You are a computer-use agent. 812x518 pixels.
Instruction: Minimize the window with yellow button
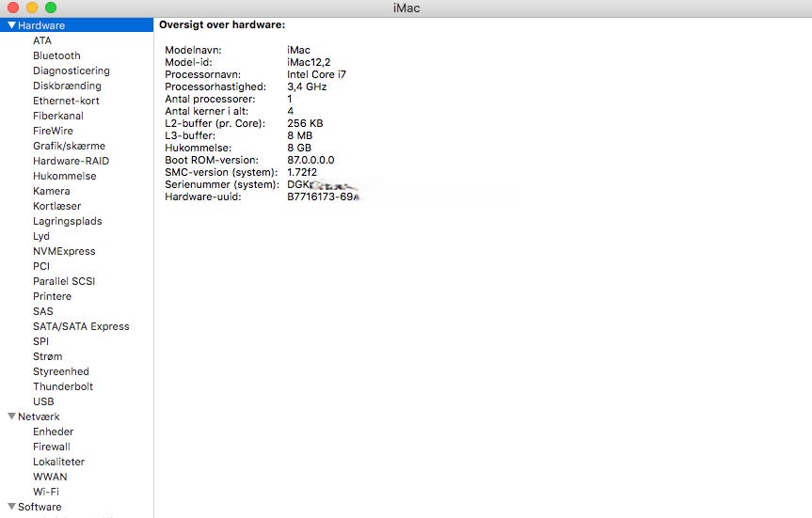coord(32,8)
